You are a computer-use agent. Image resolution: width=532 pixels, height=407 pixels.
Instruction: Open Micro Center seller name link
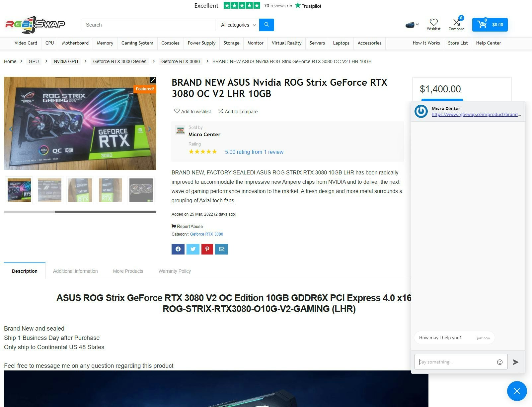coord(204,135)
